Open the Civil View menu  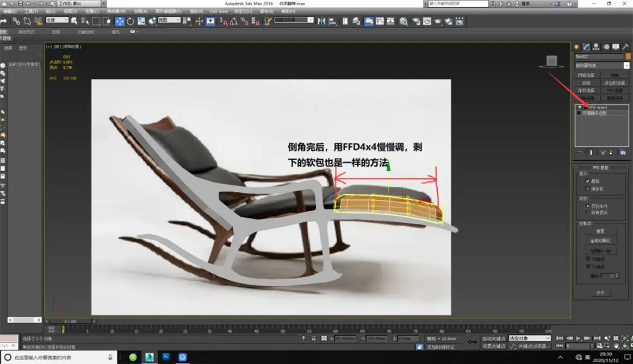tap(219, 11)
